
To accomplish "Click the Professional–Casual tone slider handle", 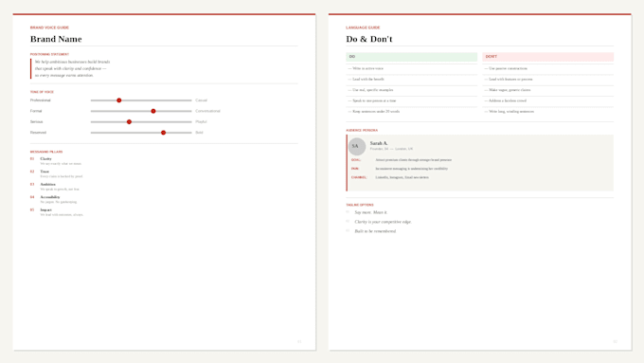I will (x=119, y=100).
